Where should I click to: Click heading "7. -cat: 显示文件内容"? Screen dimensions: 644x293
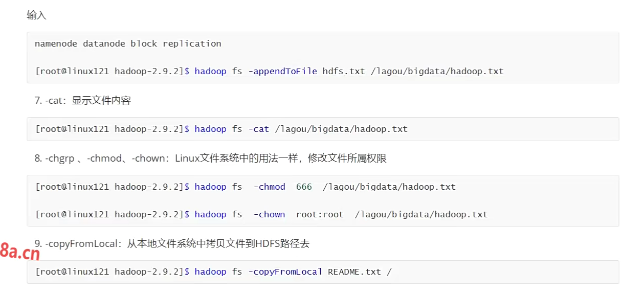(83, 100)
